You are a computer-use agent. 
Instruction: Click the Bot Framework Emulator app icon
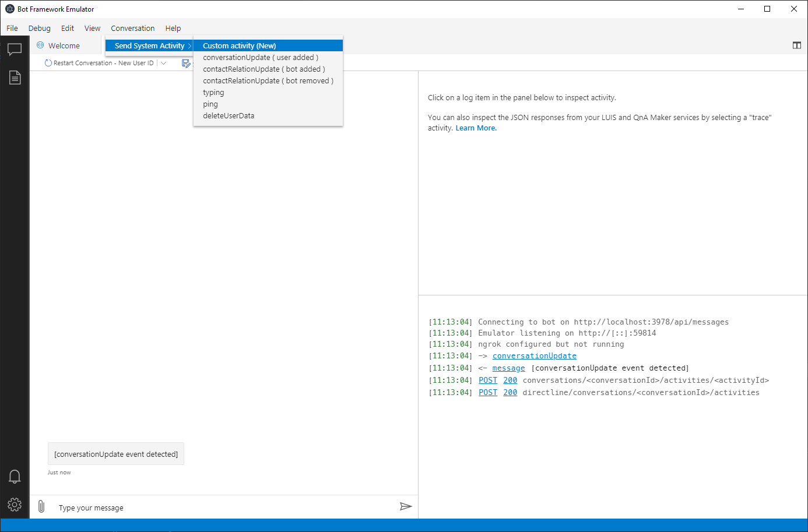10,9
